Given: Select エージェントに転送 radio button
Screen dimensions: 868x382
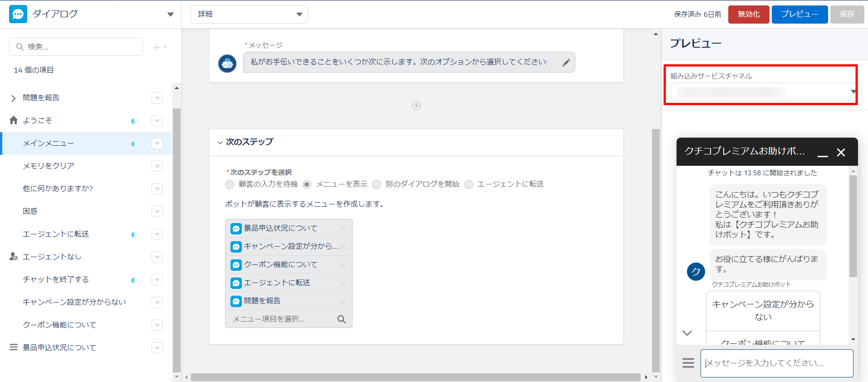Looking at the screenshot, I should click(469, 184).
